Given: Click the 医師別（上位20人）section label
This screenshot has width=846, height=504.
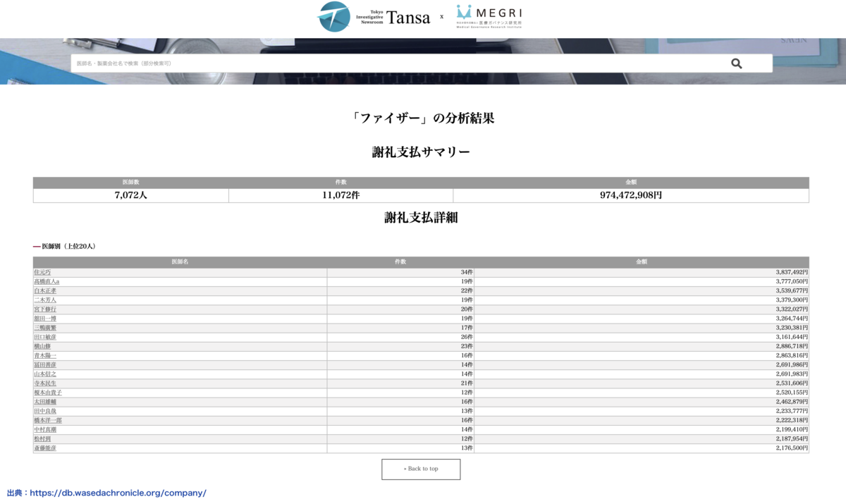Looking at the screenshot, I should 68,247.
